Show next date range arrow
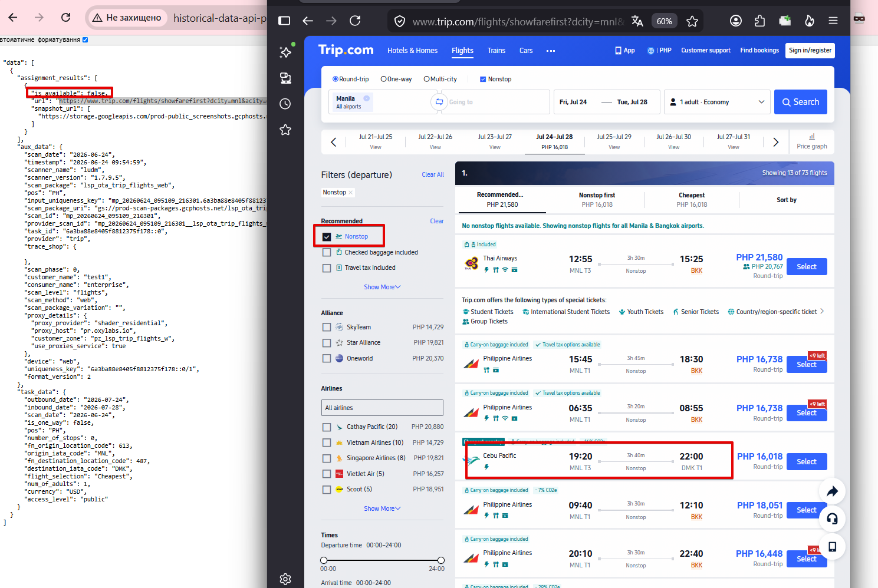878x588 pixels. pos(776,142)
